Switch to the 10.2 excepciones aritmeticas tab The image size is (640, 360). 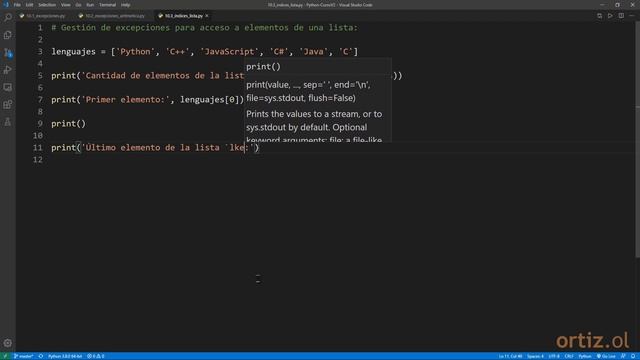click(112, 16)
